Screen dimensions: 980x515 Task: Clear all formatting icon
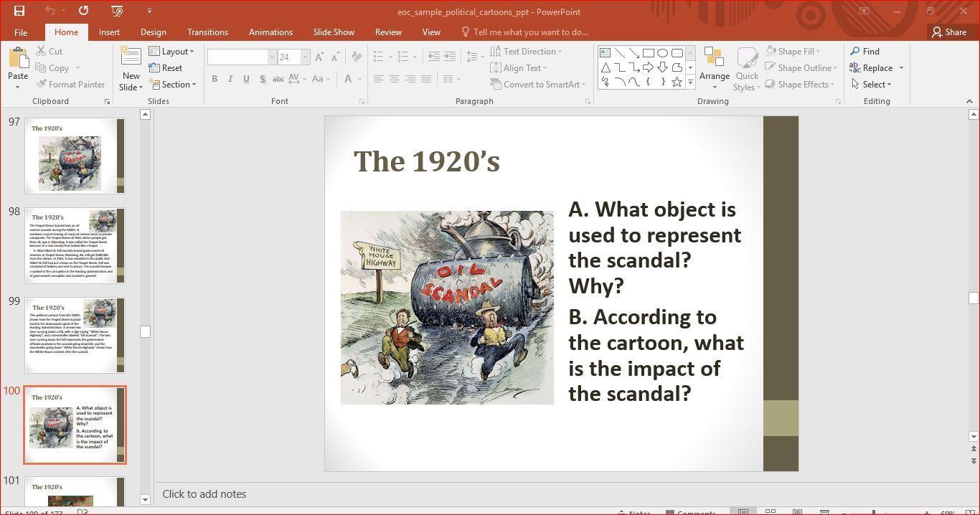(x=357, y=57)
